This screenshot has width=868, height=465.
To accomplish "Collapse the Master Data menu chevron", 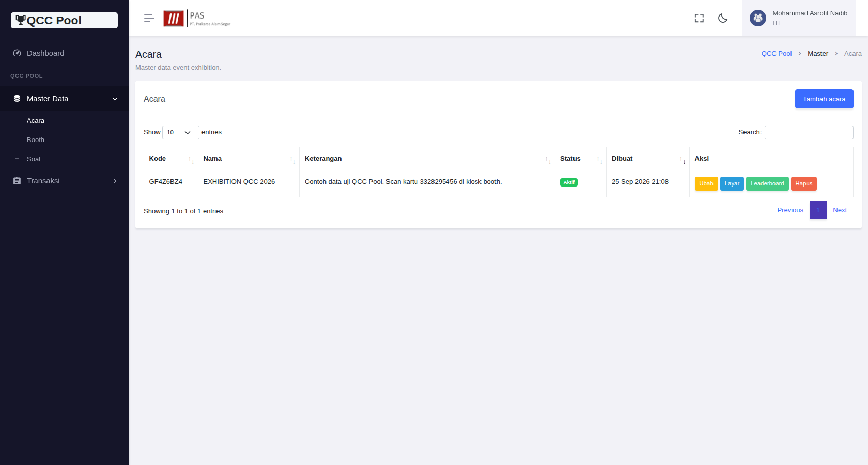I will click(115, 99).
